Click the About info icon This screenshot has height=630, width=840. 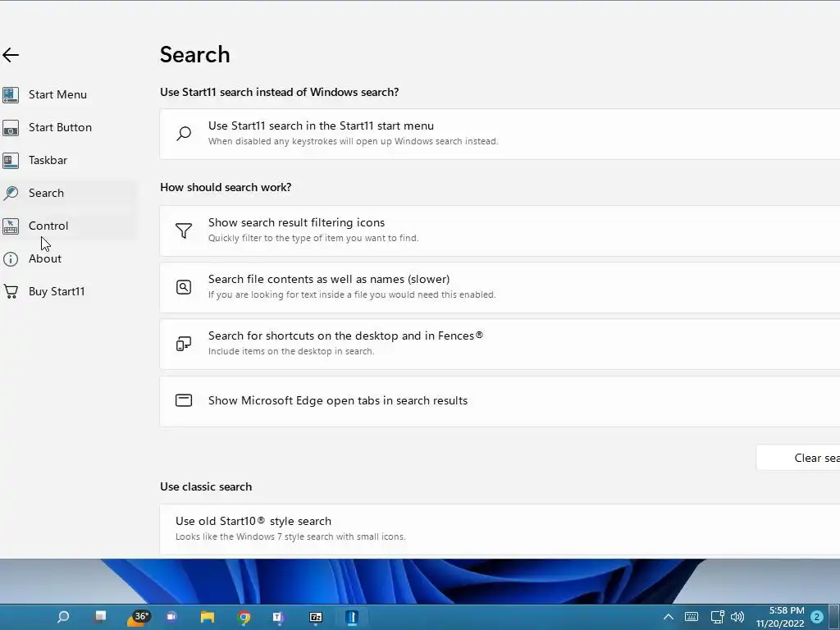point(11,259)
